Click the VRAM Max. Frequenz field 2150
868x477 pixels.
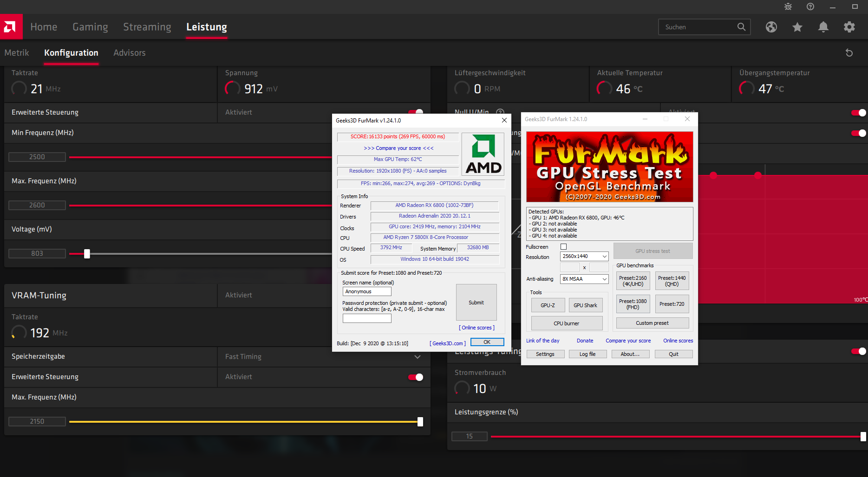(x=37, y=421)
